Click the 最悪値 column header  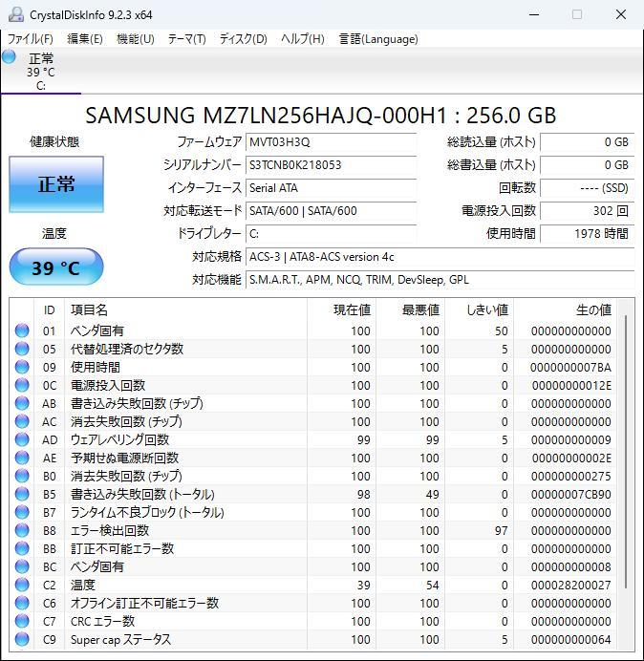410,309
